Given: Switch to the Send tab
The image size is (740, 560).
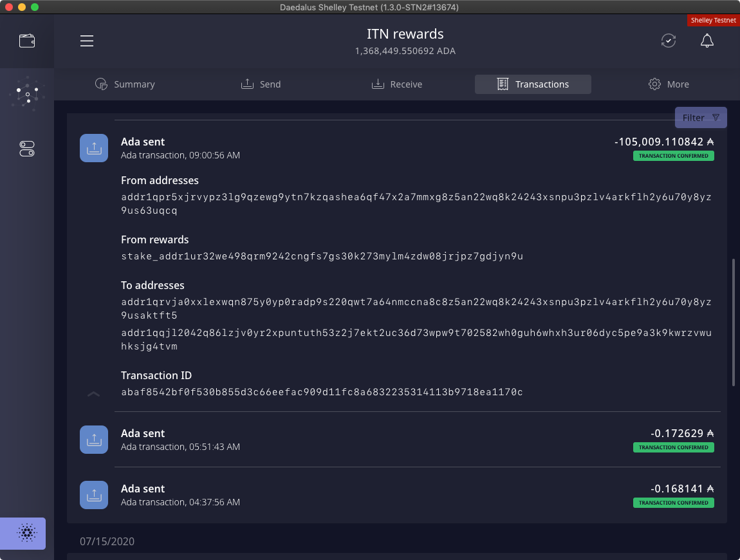Looking at the screenshot, I should pyautogui.click(x=261, y=84).
